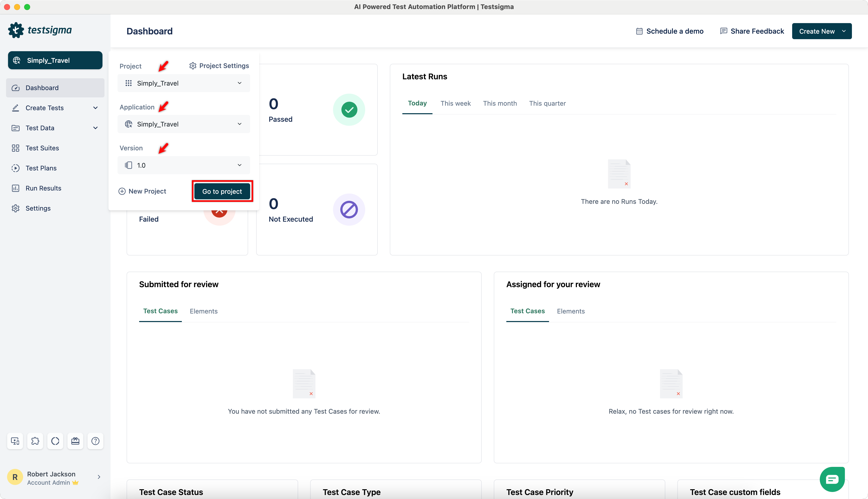The width and height of the screenshot is (868, 499).
Task: Open the Application dropdown showing Simply_Travel
Action: point(184,124)
